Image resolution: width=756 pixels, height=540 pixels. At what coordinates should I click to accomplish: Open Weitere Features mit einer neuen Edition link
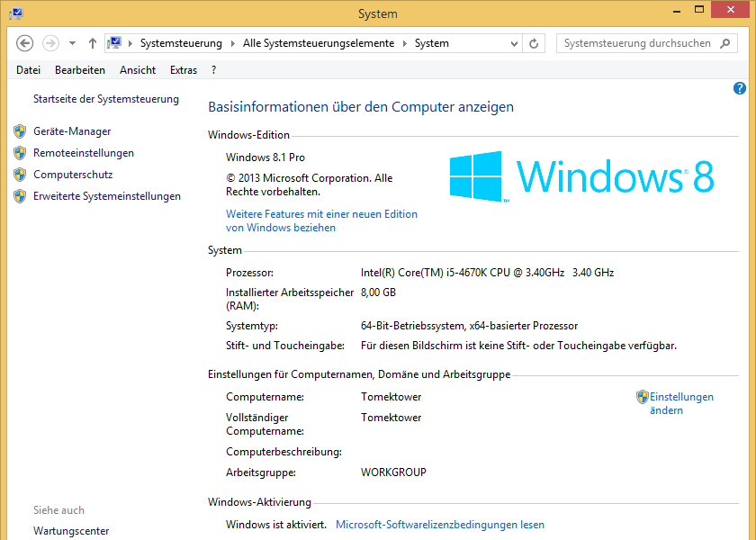pos(321,220)
